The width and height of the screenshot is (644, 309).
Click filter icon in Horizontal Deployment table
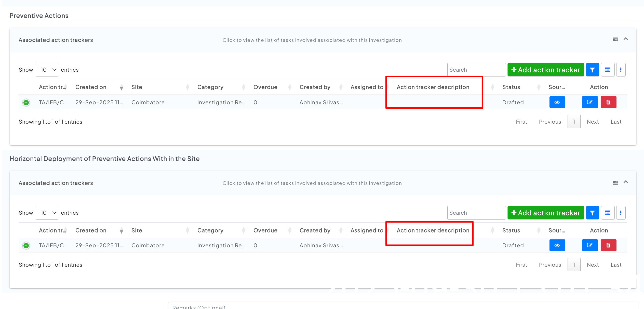pos(592,213)
